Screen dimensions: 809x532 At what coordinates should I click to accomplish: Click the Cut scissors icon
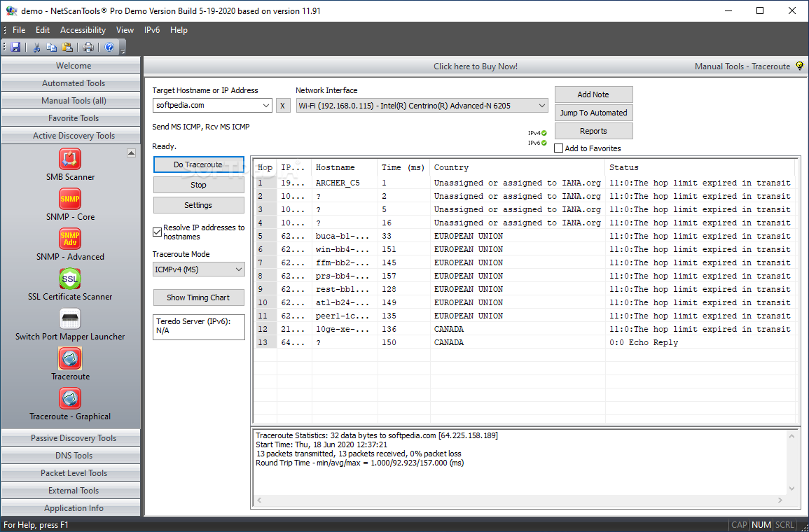click(x=36, y=48)
